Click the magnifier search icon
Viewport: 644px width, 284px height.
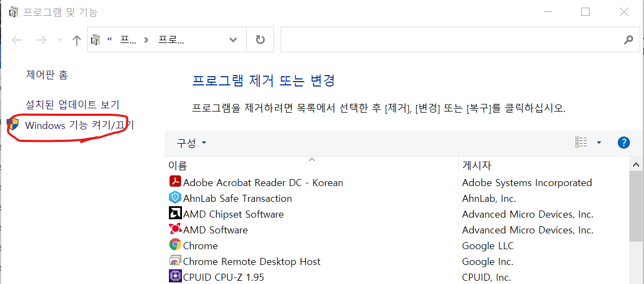pos(628,40)
